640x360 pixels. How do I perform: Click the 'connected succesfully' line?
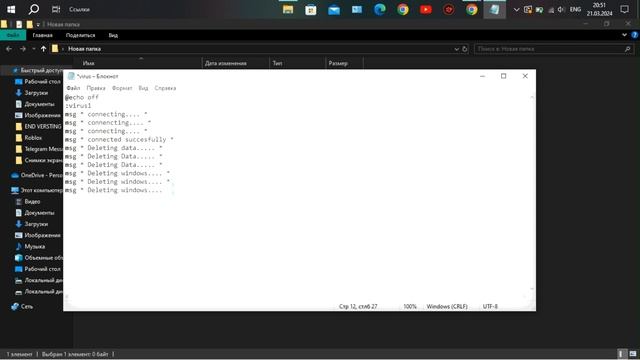tap(119, 140)
